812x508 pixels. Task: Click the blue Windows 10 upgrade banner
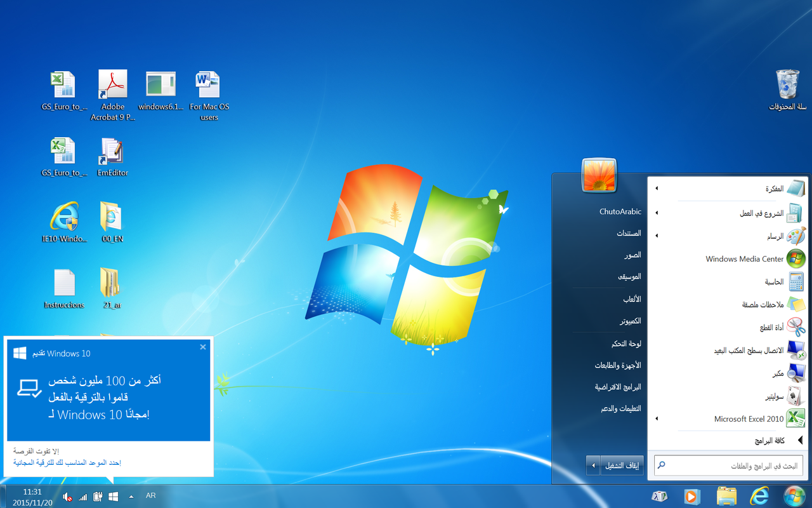(108, 390)
